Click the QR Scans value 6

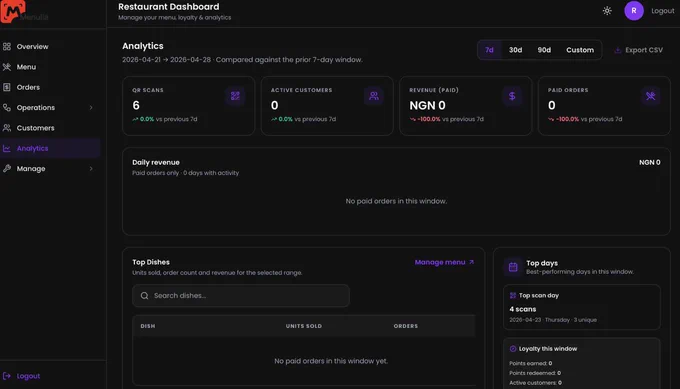coord(136,105)
